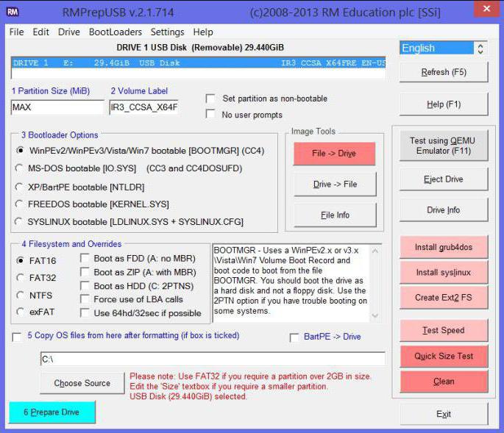Select the exFAT filesystem
This screenshot has width=504, height=433.
(x=21, y=312)
